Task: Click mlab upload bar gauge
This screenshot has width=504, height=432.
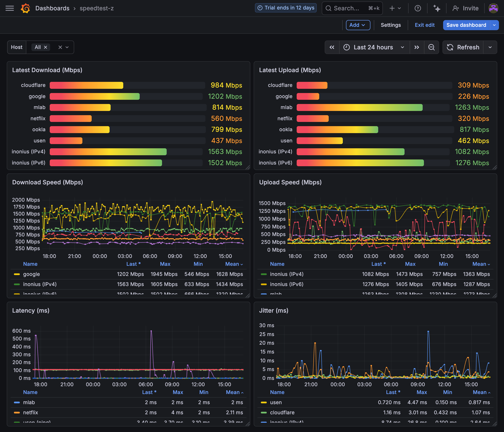Action: click(373, 107)
